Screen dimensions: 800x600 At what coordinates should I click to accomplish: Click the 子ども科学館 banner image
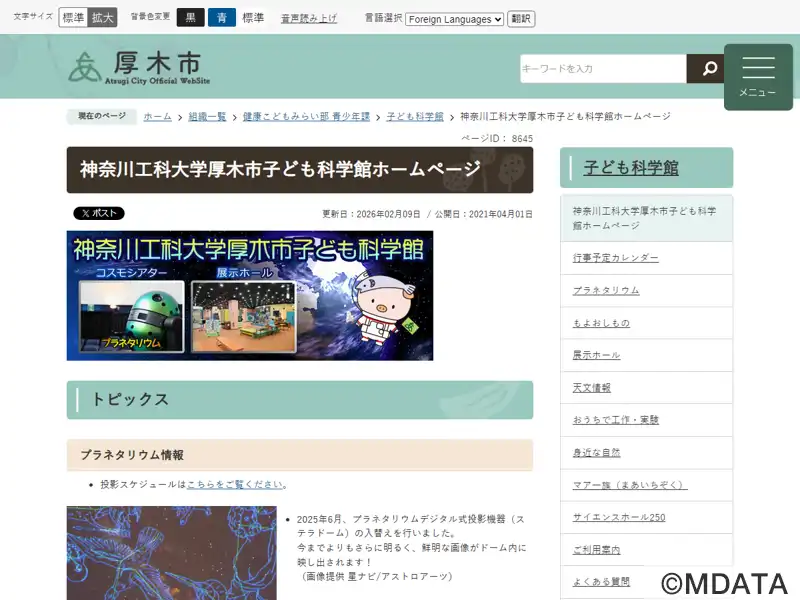250,295
